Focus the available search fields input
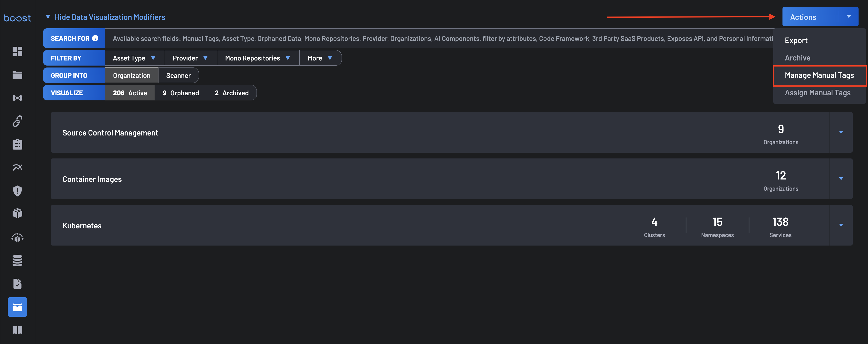868x344 pixels. coord(439,38)
